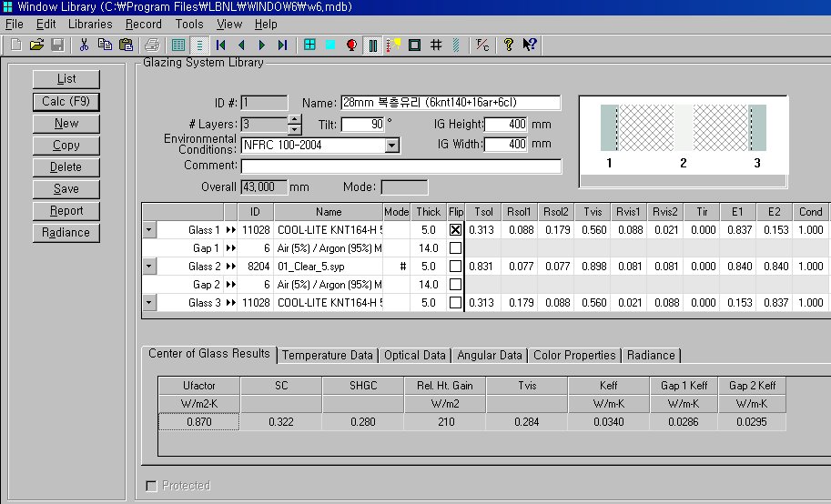Open the Environmental Conditions dropdown
Viewport: 831px width, 504px height.
(x=391, y=146)
